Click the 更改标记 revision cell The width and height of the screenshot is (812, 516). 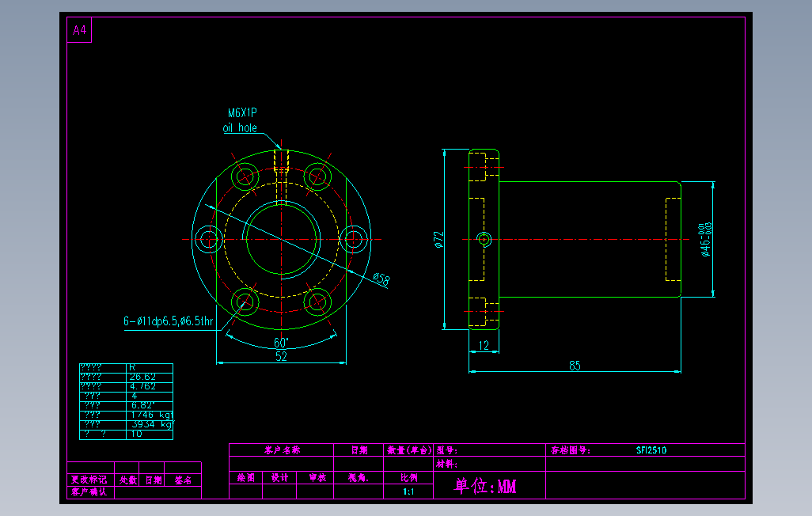(x=89, y=480)
